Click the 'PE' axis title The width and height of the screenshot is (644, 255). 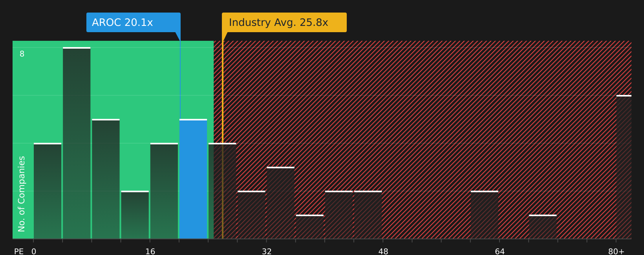click(x=19, y=251)
